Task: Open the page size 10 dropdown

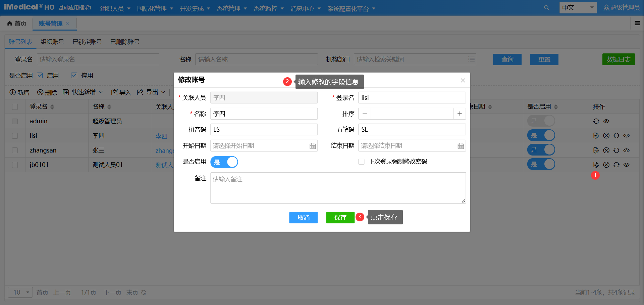Action: (x=20, y=292)
